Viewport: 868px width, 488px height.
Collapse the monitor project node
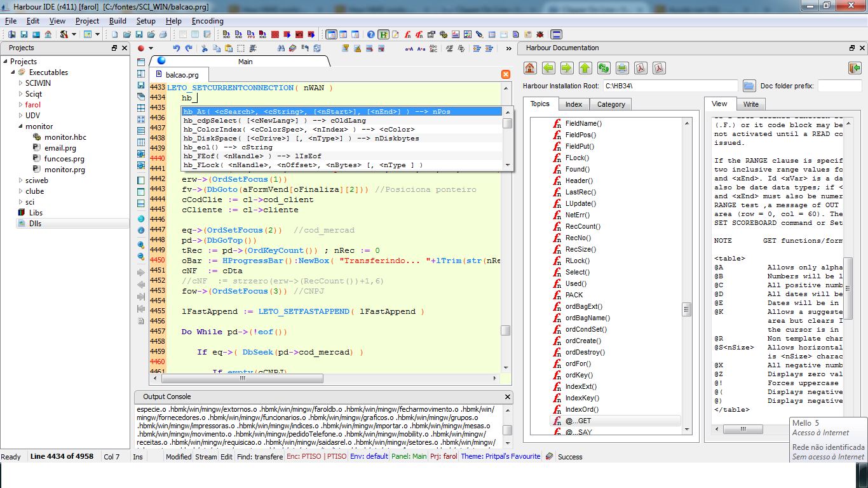point(20,126)
